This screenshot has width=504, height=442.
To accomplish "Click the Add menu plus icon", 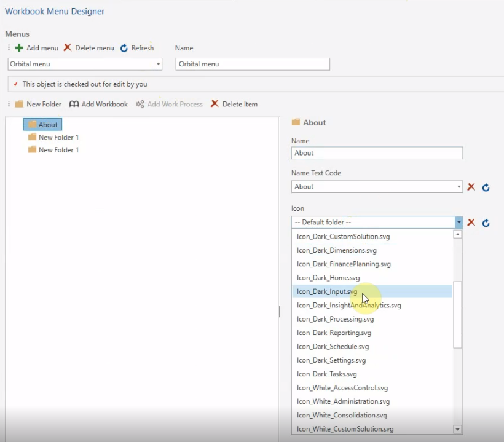I will [x=19, y=48].
